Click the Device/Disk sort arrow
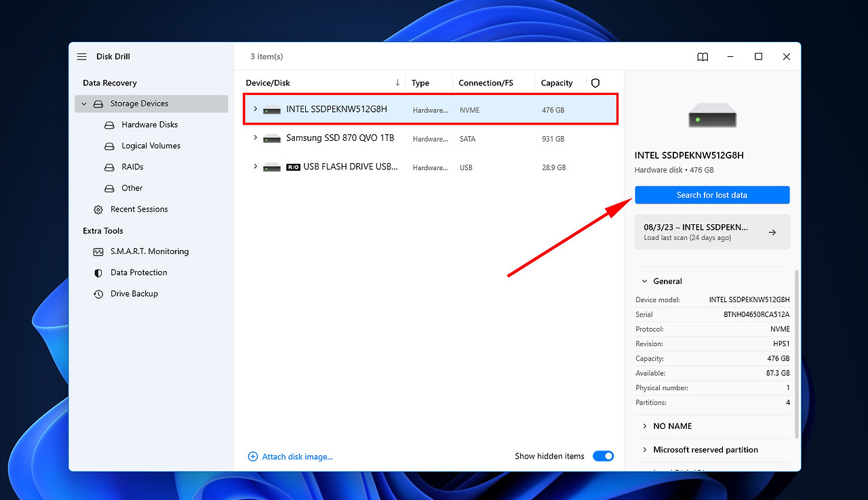The image size is (868, 500). [x=397, y=83]
